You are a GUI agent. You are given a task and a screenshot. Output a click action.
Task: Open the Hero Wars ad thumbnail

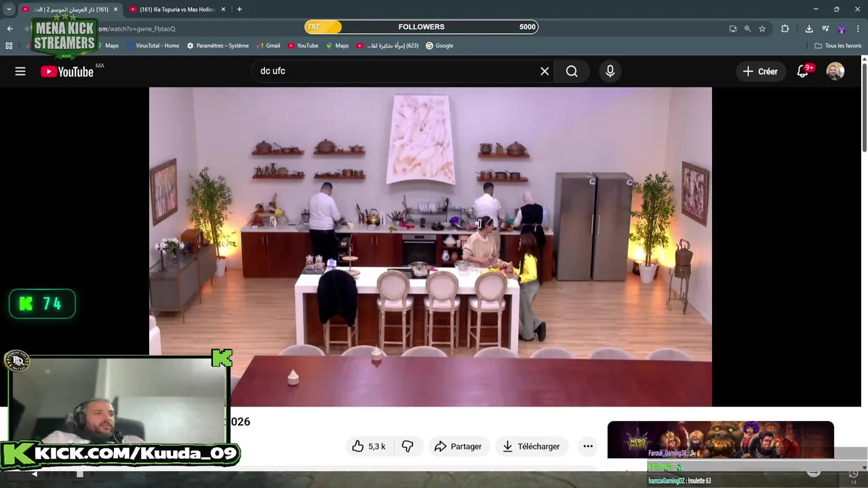pyautogui.click(x=720, y=440)
